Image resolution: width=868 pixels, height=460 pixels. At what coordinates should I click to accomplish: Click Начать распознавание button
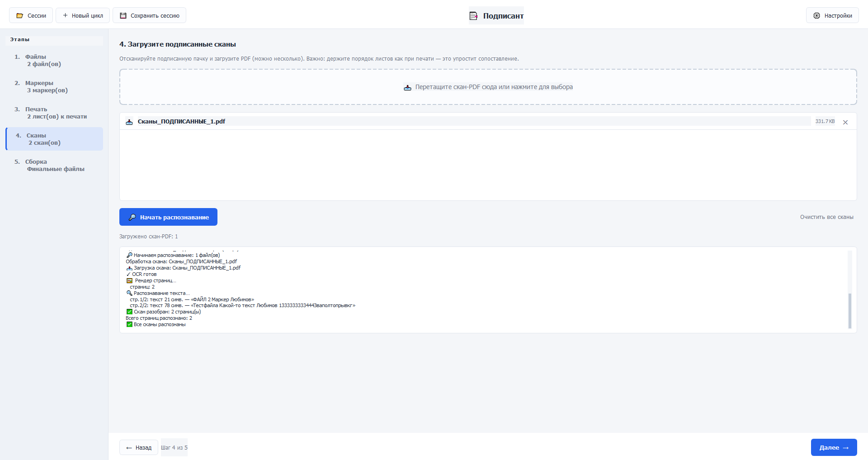tap(168, 217)
